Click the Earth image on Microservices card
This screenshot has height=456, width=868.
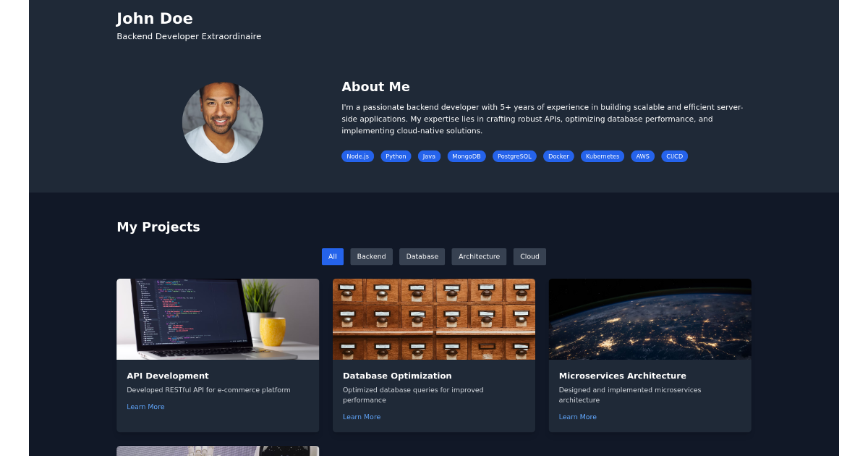pos(650,318)
